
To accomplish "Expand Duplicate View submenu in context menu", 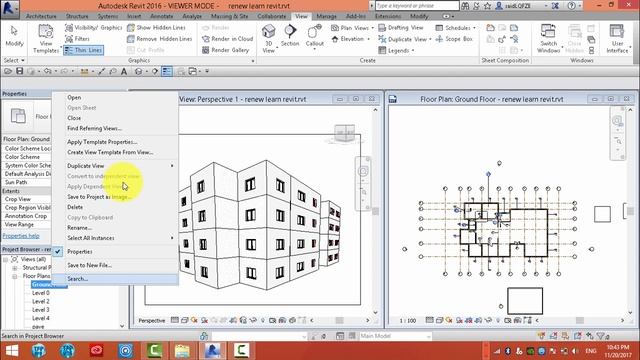I will pyautogui.click(x=115, y=166).
